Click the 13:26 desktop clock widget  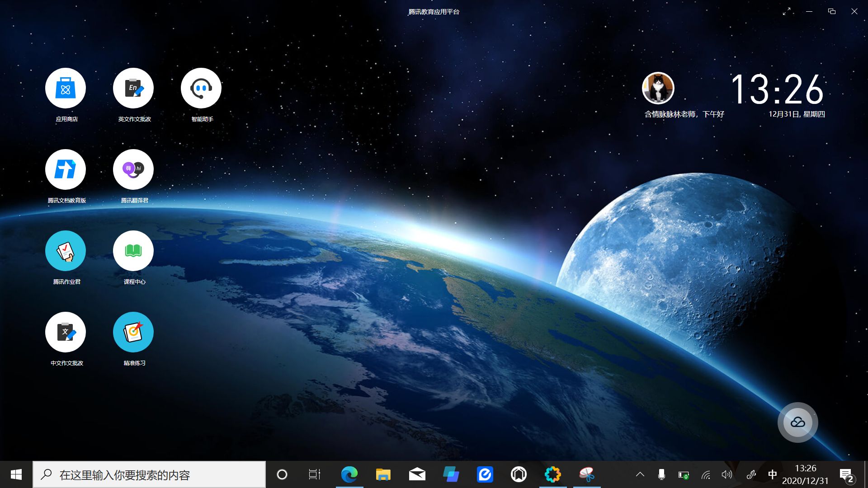(777, 89)
